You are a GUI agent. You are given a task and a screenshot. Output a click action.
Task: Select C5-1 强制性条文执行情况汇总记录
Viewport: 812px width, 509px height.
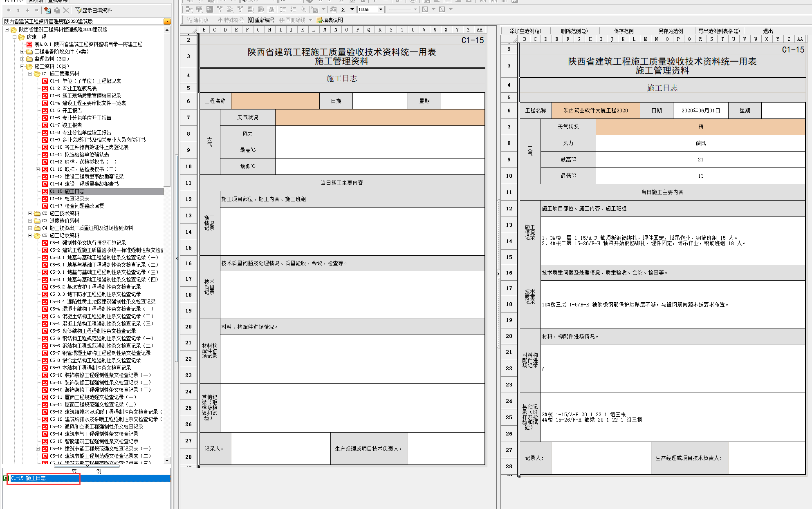[x=88, y=243]
